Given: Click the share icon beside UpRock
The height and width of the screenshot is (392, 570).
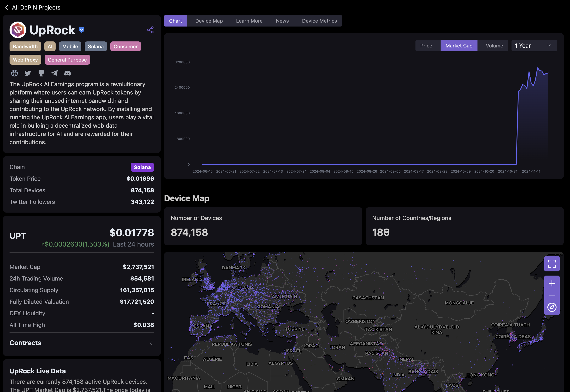Looking at the screenshot, I should point(150,30).
